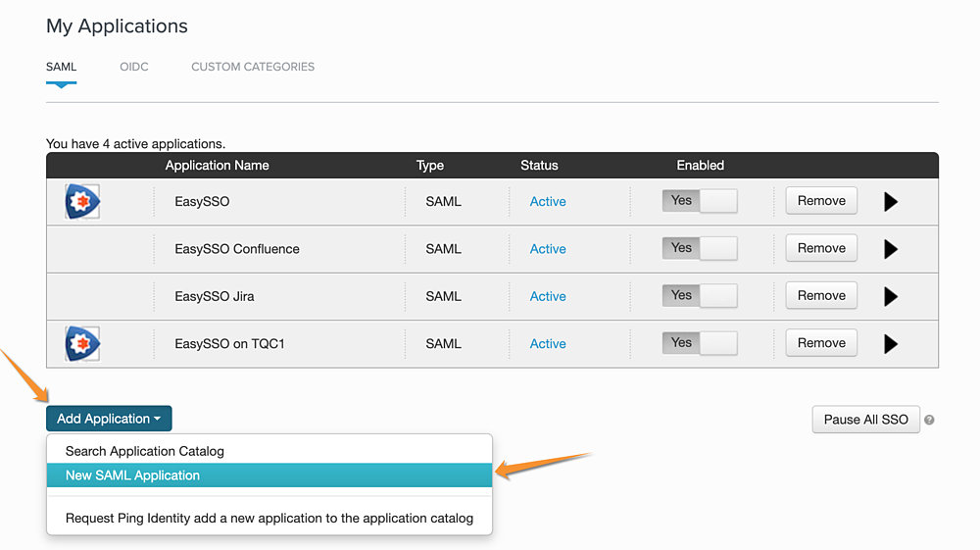Expand the EasySSO Confluence row details arrow
The height and width of the screenshot is (550, 980).
point(891,249)
